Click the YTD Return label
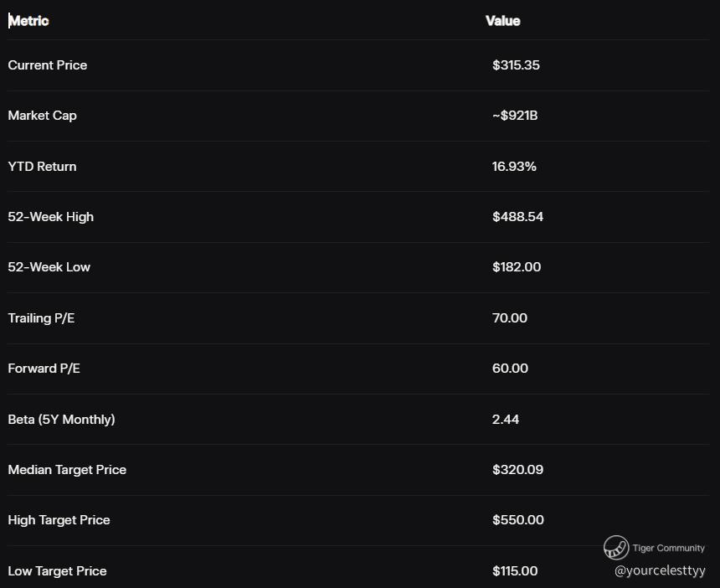Image resolution: width=720 pixels, height=588 pixels. click(42, 167)
